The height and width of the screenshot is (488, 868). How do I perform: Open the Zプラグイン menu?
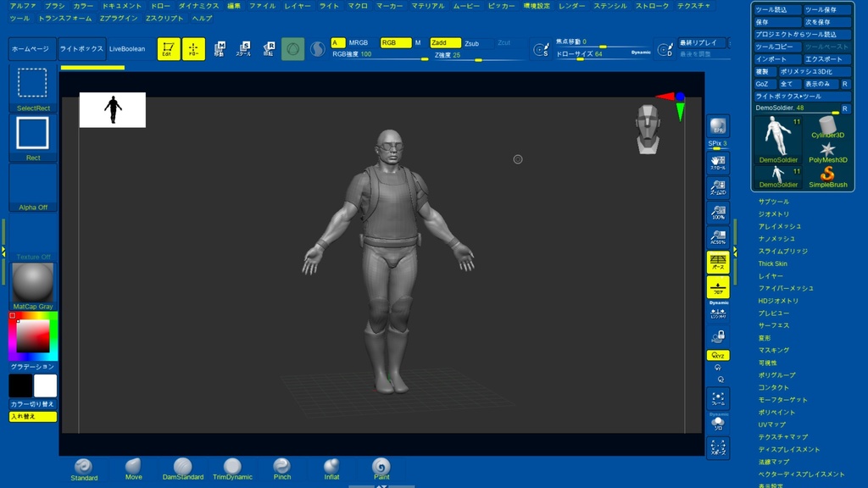pyautogui.click(x=119, y=19)
